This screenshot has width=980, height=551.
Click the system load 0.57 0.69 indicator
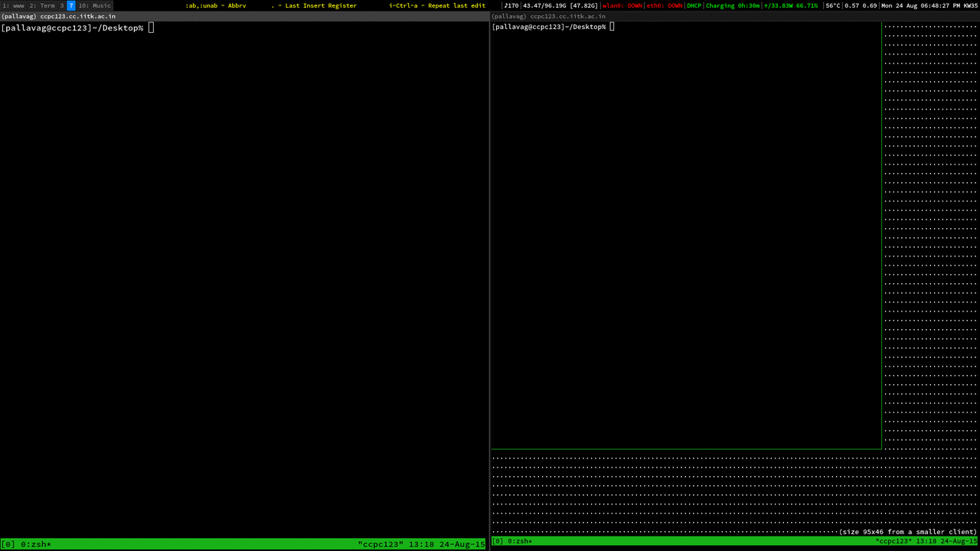point(861,5)
